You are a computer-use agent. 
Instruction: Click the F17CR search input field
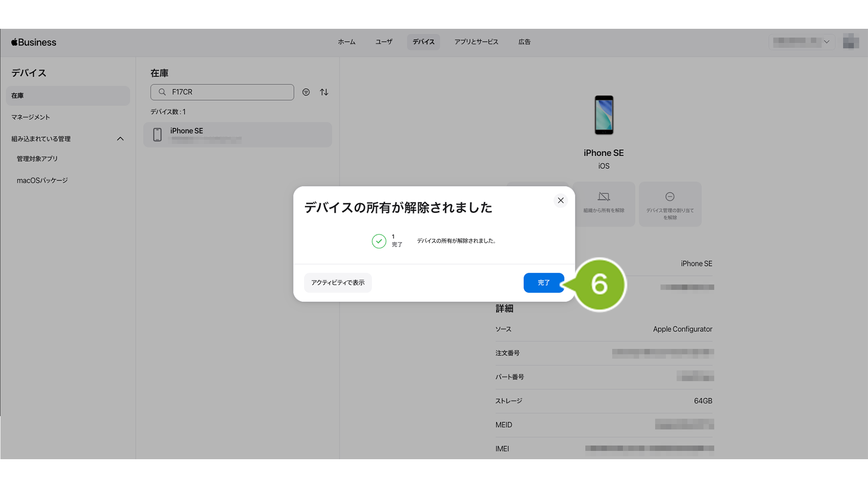click(x=229, y=92)
